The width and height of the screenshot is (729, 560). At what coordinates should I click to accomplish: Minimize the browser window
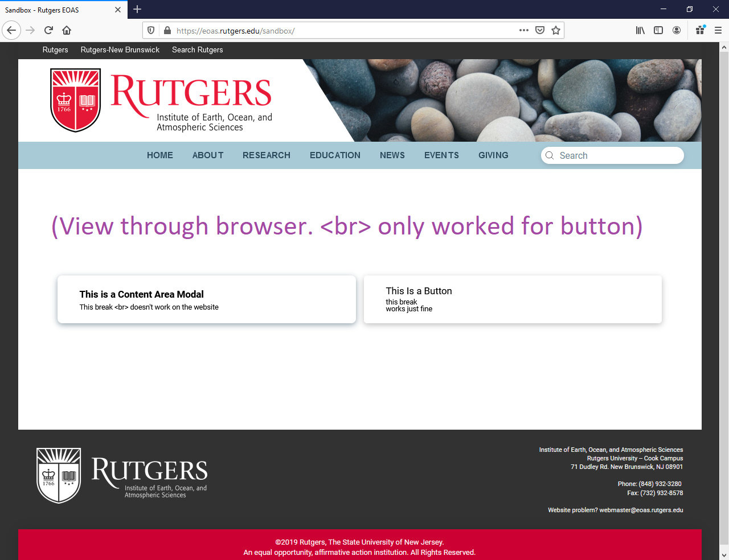[664, 9]
